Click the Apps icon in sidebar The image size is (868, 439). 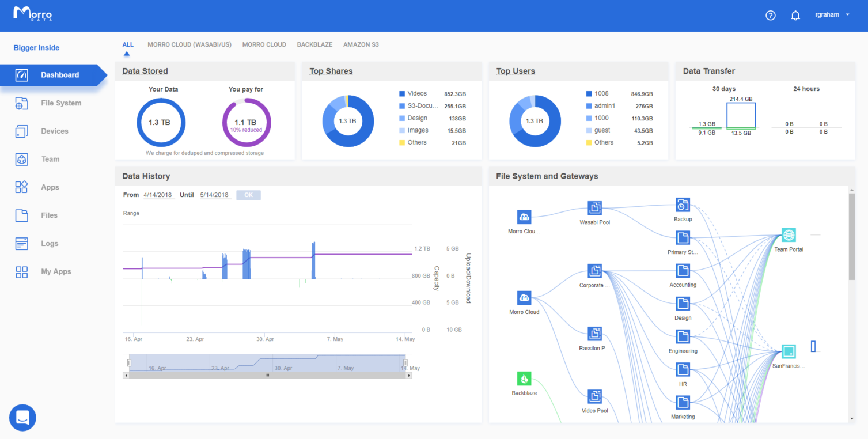tap(21, 187)
